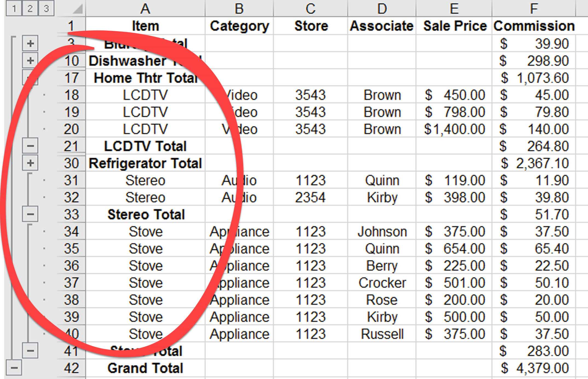This screenshot has width=588, height=379.
Task: Click the $1,400.00 sale price cell
Action: pyautogui.click(x=454, y=129)
